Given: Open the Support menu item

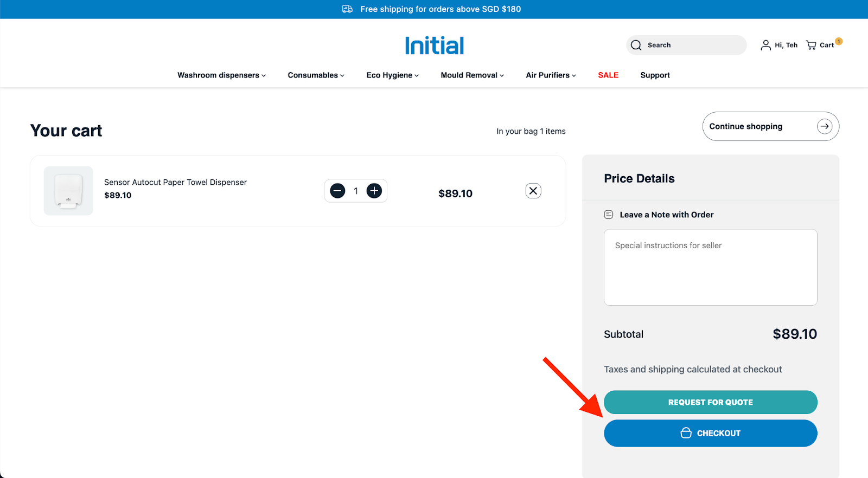Looking at the screenshot, I should coord(655,75).
